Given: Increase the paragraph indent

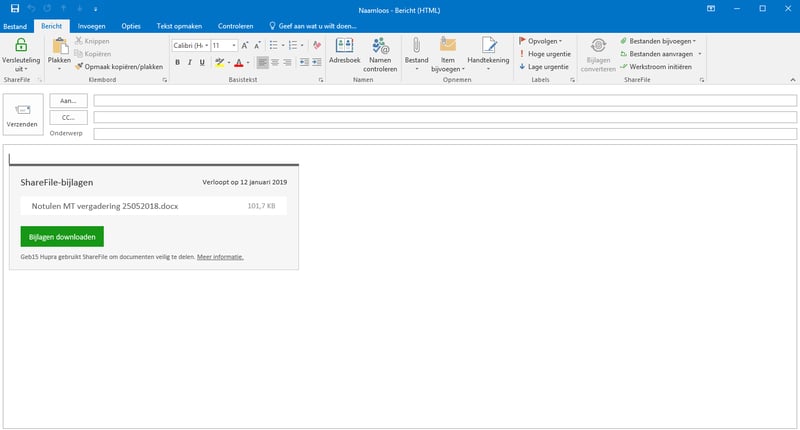Looking at the screenshot, I should pos(317,62).
